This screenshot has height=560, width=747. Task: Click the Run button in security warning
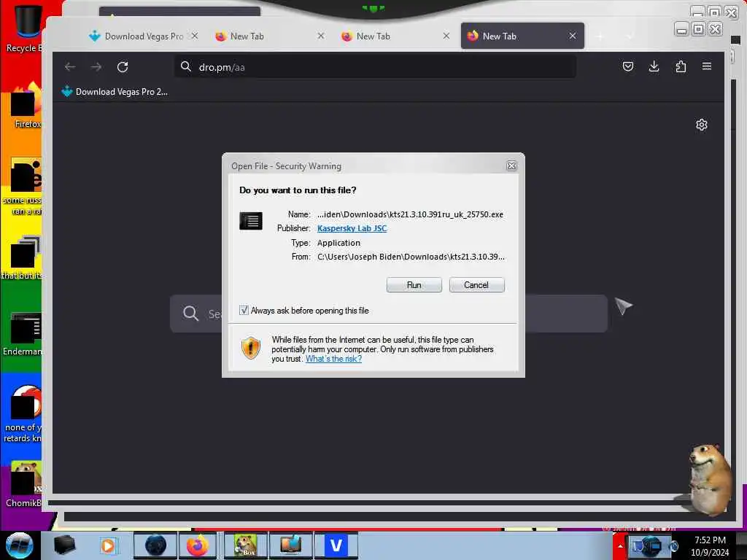414,285
